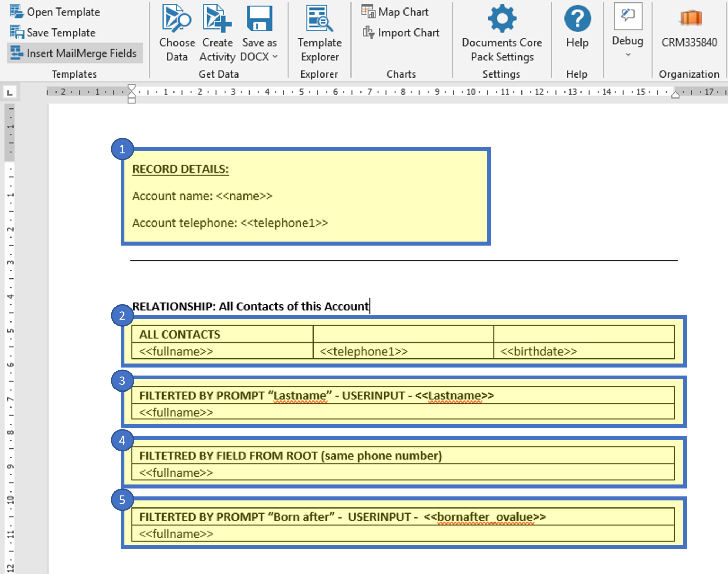Open the Template Explorer

point(319,18)
